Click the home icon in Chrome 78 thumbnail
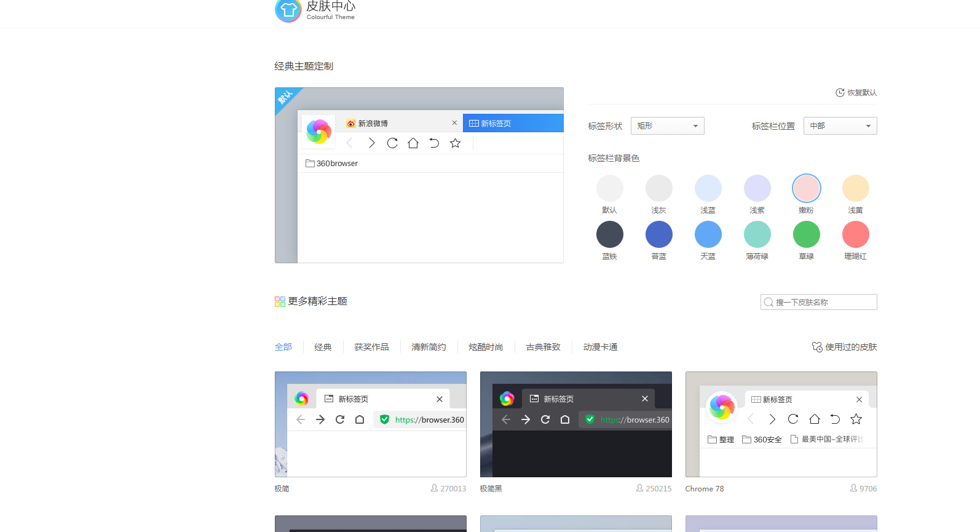The width and height of the screenshot is (980, 532). (x=815, y=419)
